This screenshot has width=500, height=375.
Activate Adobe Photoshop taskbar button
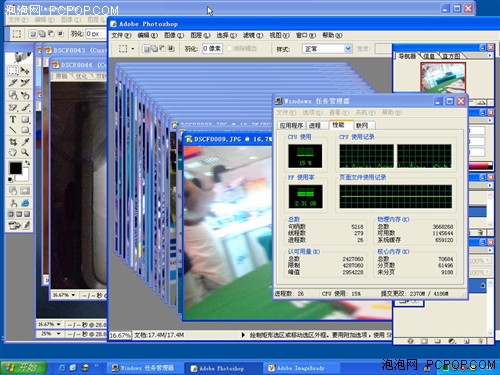(x=222, y=368)
